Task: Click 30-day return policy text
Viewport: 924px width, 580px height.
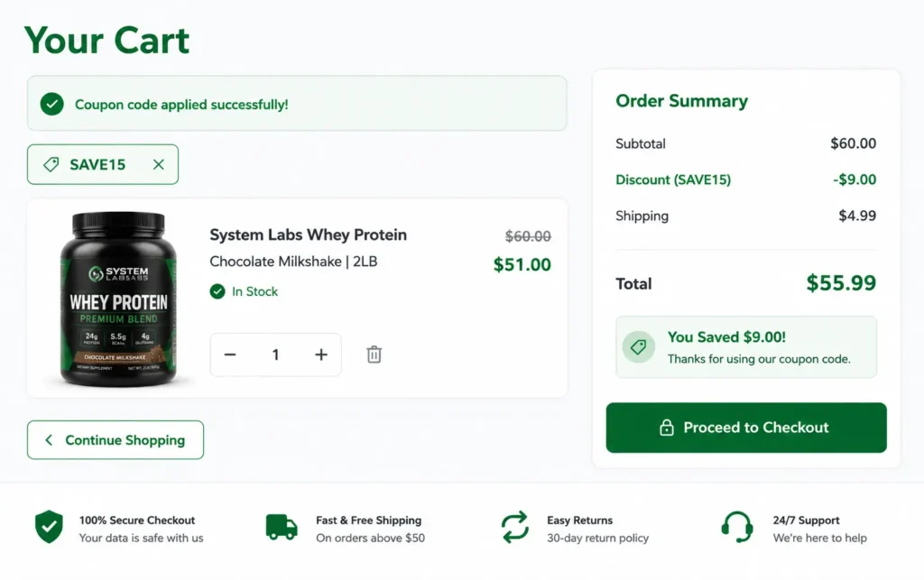Action: coord(597,538)
